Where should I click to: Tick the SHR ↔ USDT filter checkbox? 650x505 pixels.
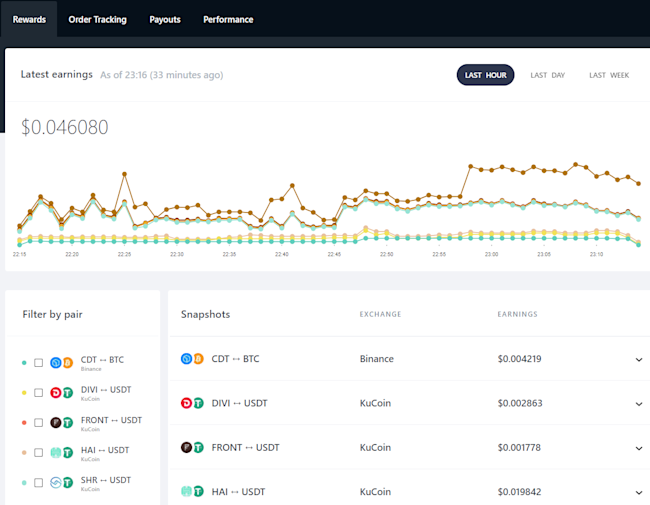tap(39, 483)
